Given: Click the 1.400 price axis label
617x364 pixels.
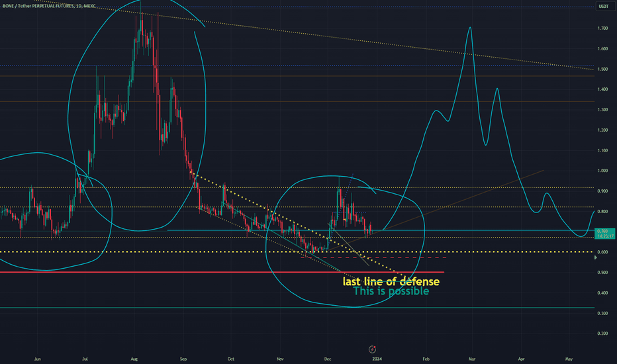Looking at the screenshot, I should (x=602, y=89).
